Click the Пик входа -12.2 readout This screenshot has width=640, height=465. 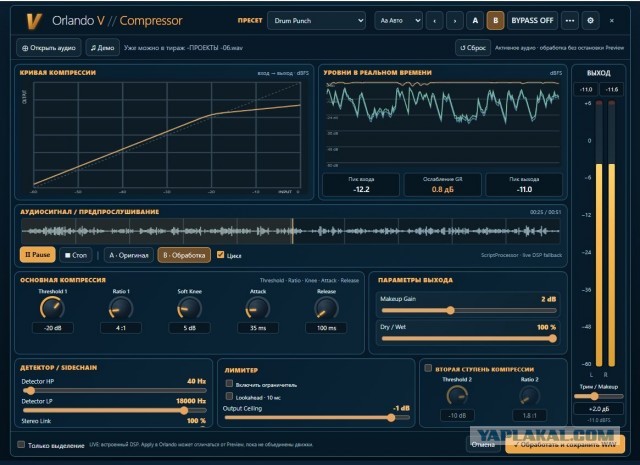361,185
